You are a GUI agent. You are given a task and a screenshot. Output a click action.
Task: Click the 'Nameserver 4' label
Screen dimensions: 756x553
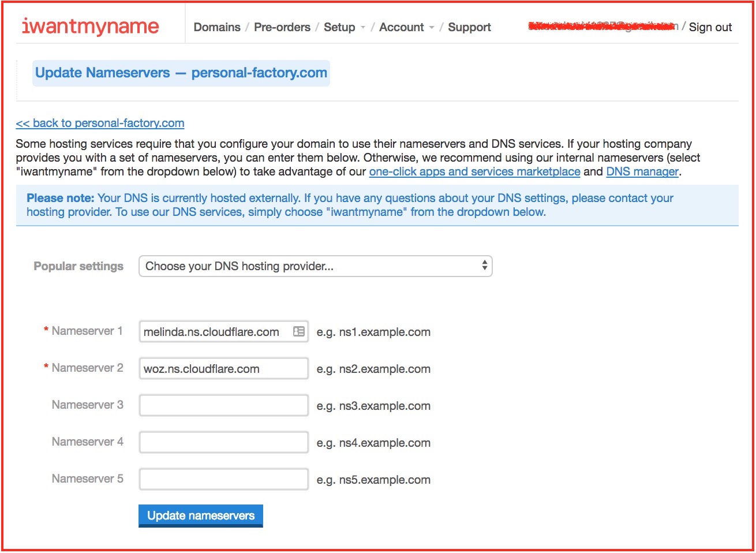click(87, 442)
